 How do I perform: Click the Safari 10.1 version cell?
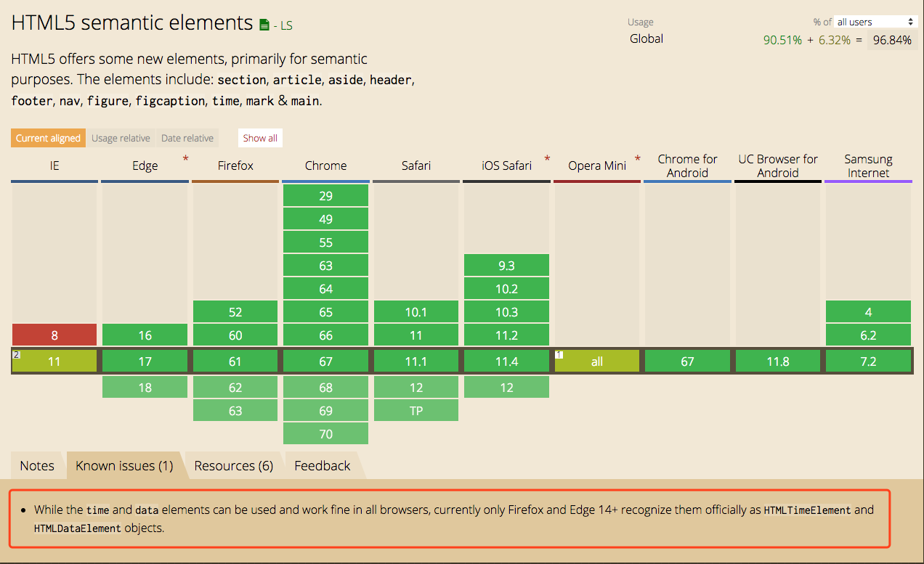coord(416,312)
